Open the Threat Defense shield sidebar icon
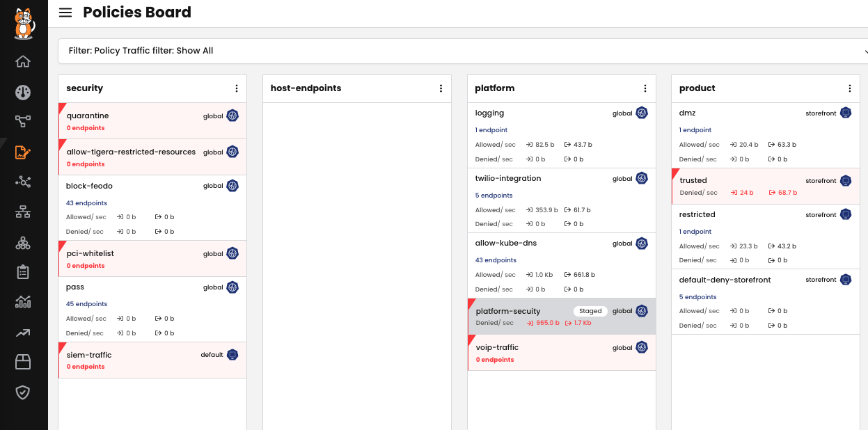 point(23,392)
